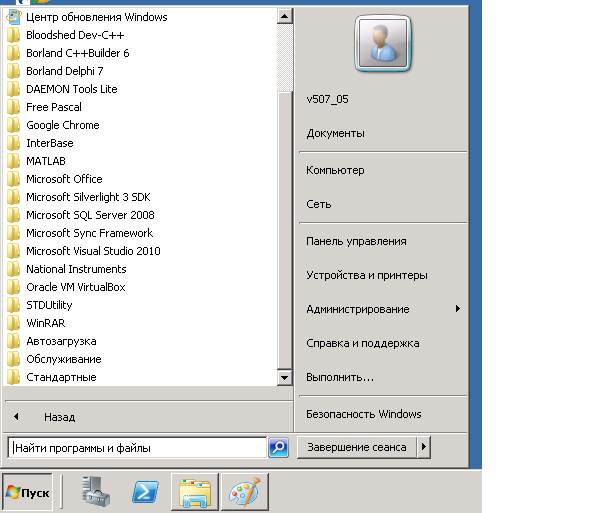Click the Завершение сеанса button
614x513 pixels.
(357, 447)
